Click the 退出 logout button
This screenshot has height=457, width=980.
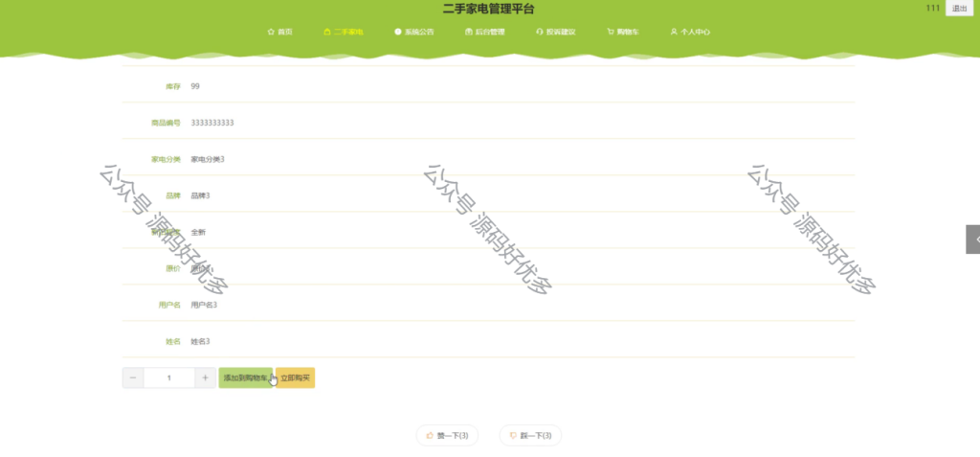(959, 8)
